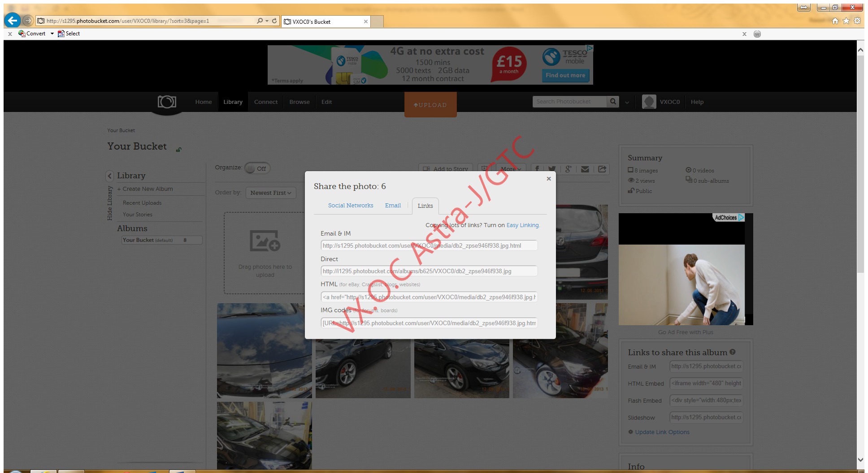Switch to the Social Networks tab

point(351,205)
